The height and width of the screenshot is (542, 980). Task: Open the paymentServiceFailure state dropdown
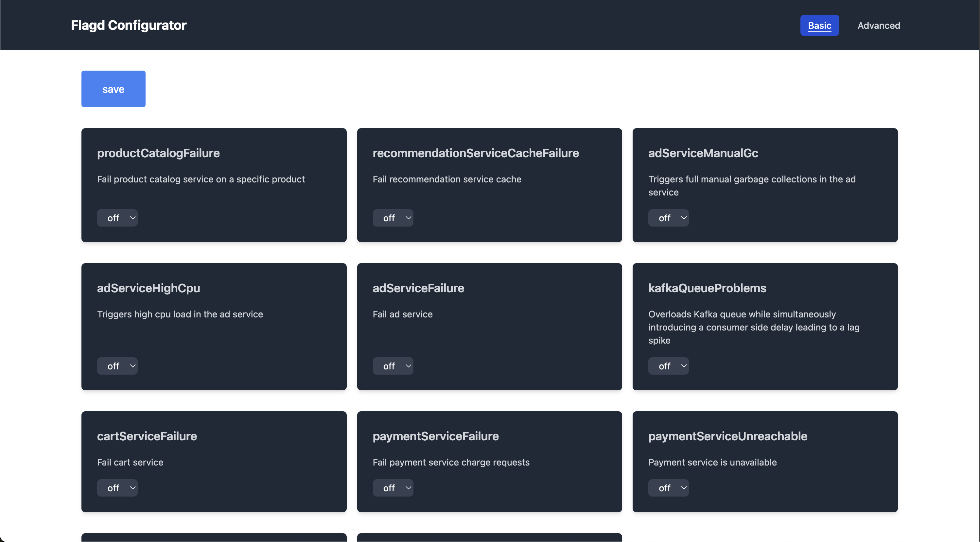point(393,488)
